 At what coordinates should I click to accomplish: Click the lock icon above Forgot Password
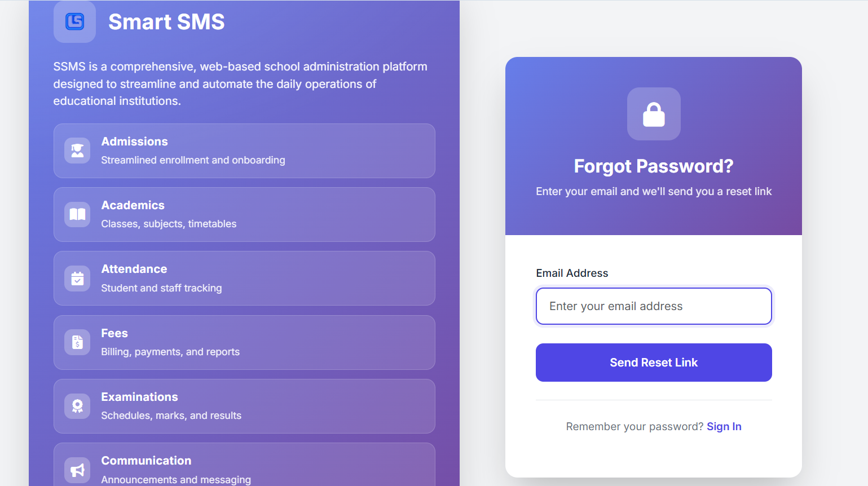click(654, 114)
